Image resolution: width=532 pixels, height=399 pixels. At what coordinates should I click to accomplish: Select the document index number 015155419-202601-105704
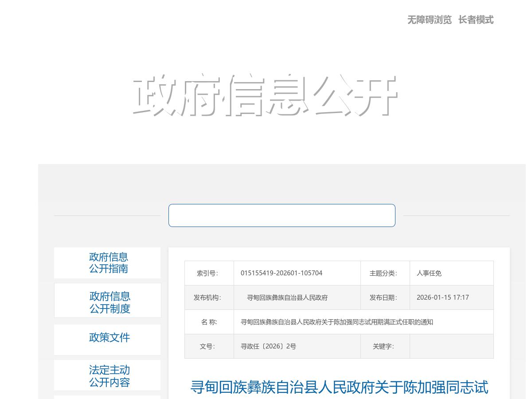[282, 273]
